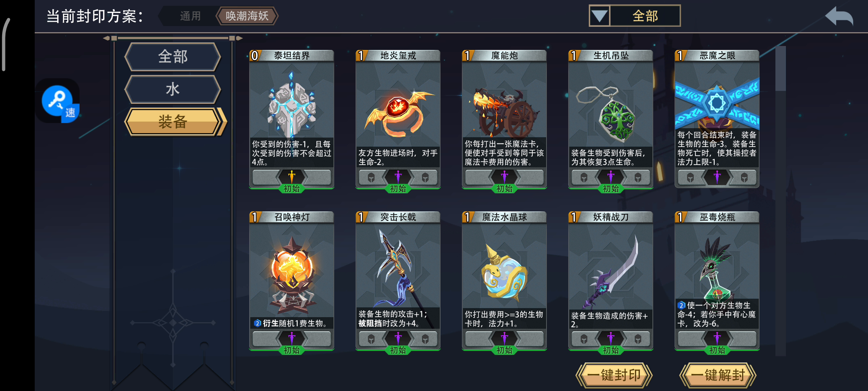Screen dimensions: 868x391
Task: Click the 一键解封 button
Action: pos(718,375)
